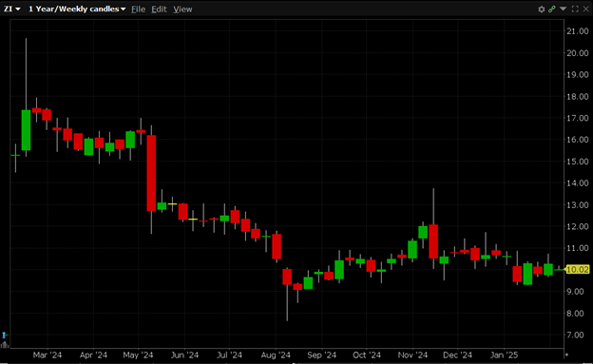The height and width of the screenshot is (364, 593).
Task: Click the blue time-axis pin icon
Action: point(5,335)
